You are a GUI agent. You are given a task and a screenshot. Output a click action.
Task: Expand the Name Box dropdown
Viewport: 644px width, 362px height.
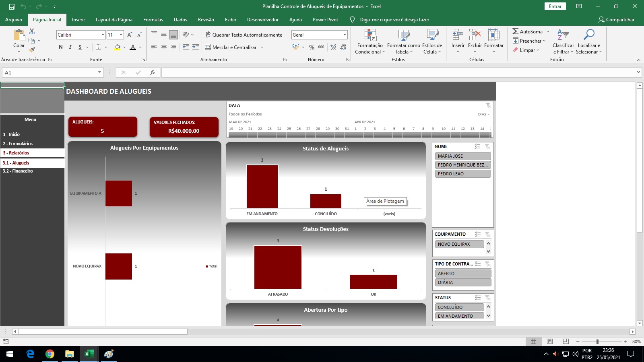click(x=99, y=72)
